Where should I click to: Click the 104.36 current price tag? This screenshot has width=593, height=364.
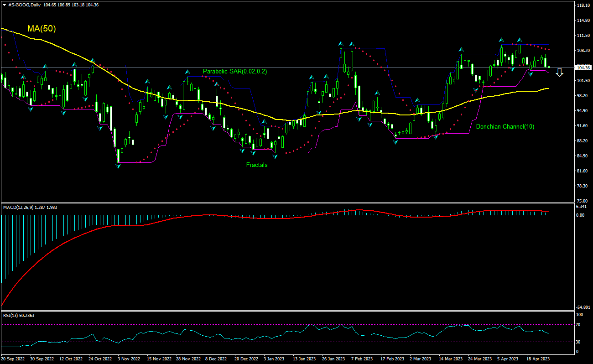[x=583, y=68]
